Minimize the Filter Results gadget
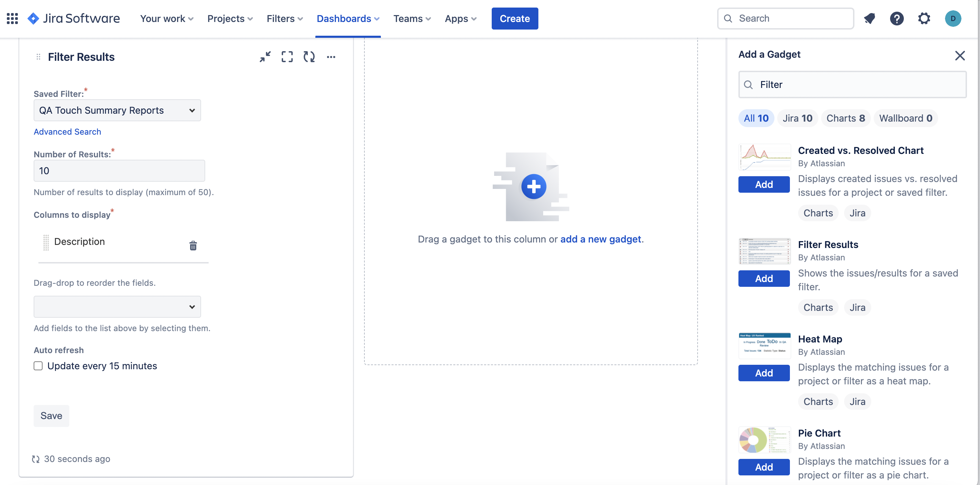Viewport: 980px width, 485px height. tap(265, 57)
